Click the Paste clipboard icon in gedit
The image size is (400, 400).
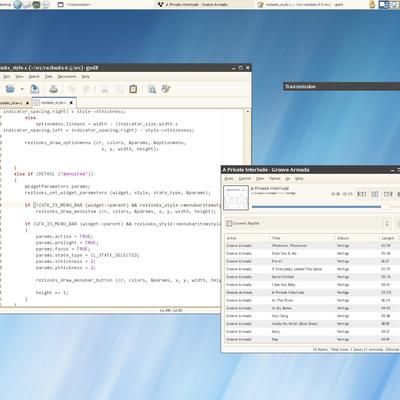[133, 89]
